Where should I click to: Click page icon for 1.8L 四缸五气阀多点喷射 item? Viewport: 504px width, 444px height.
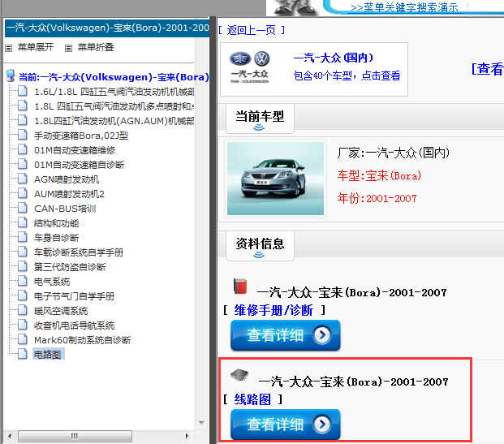23,106
